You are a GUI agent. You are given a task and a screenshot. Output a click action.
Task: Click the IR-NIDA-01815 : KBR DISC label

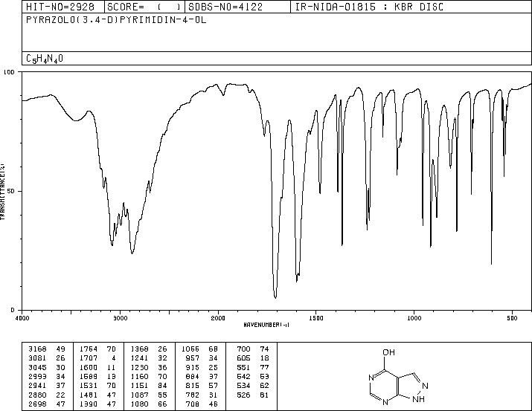pyautogui.click(x=369, y=7)
